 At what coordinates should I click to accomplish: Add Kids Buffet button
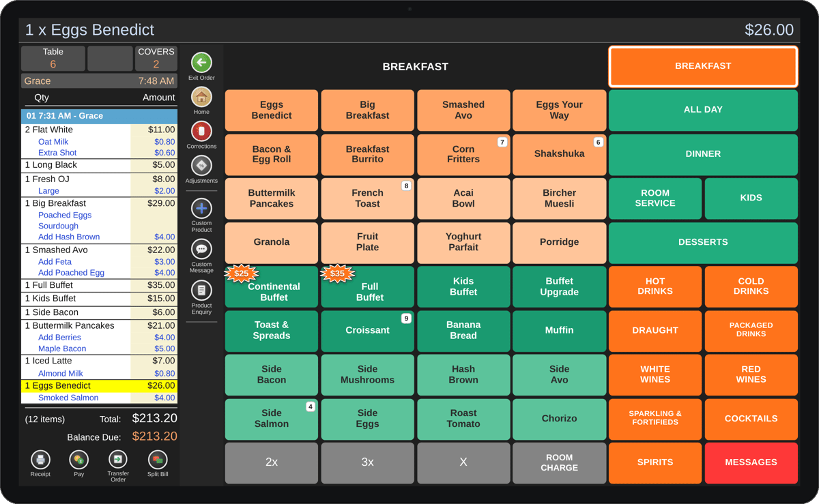(x=463, y=286)
